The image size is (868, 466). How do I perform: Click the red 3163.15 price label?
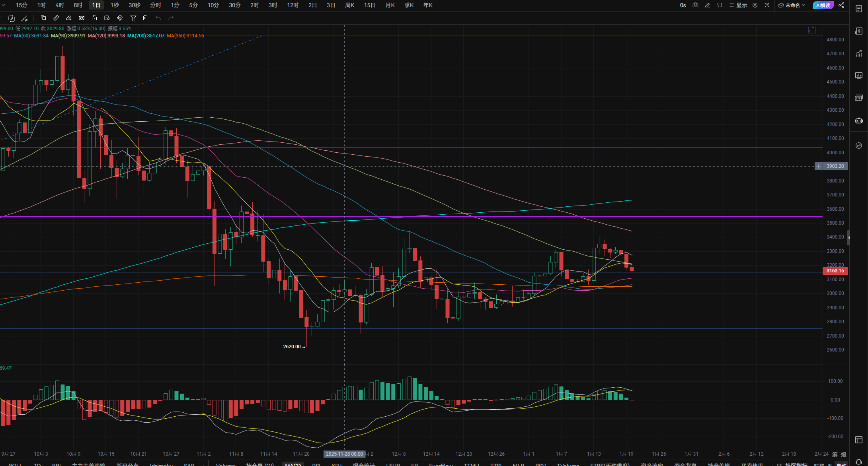(835, 271)
